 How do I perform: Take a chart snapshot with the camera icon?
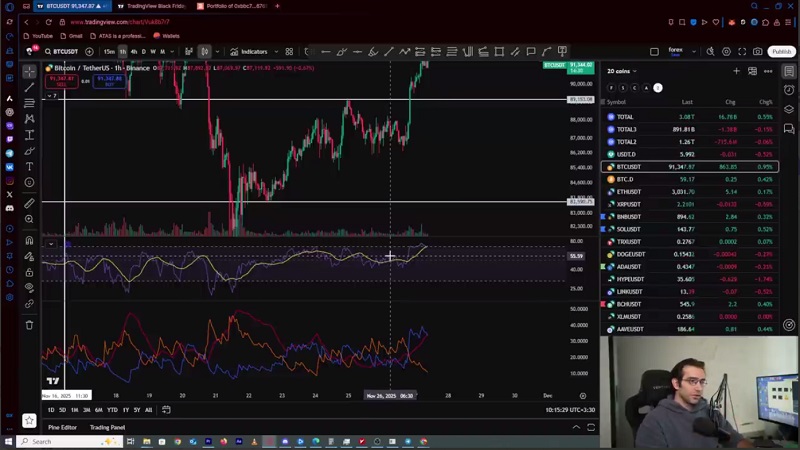point(757,52)
